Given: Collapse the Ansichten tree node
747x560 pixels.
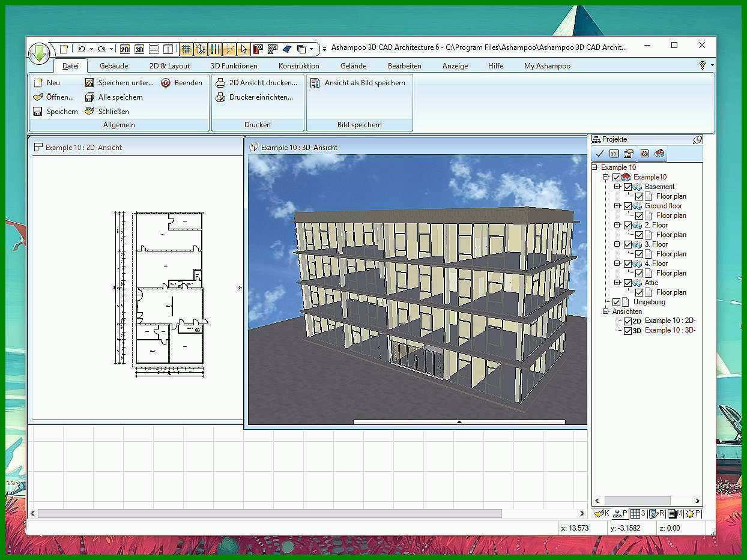Looking at the screenshot, I should (606, 312).
